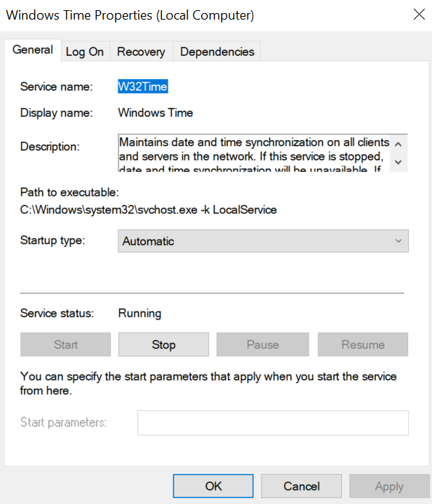
Task: Open the Dependencies tab
Action: tap(217, 52)
